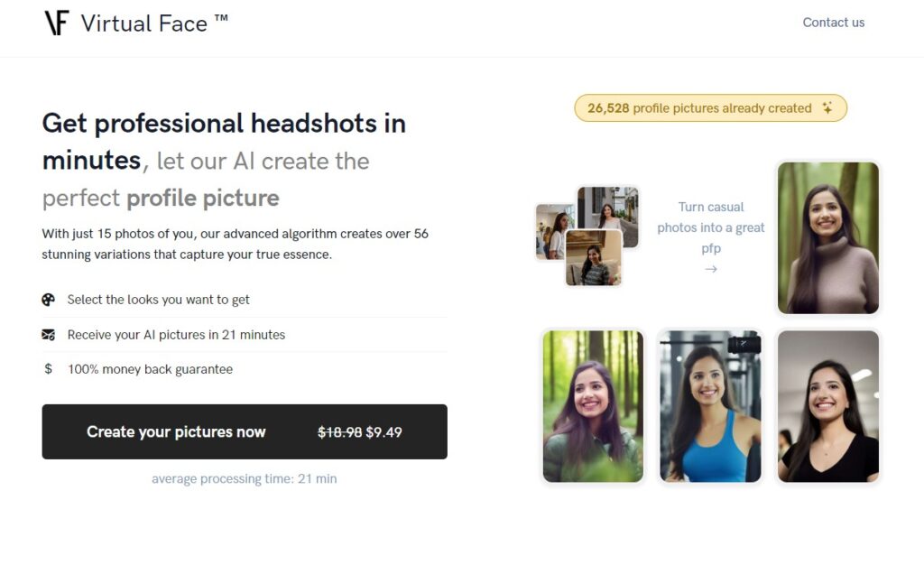This screenshot has height=565, width=924.
Task: Click the envelope icon beside Receive your AI pictures
Action: (49, 335)
